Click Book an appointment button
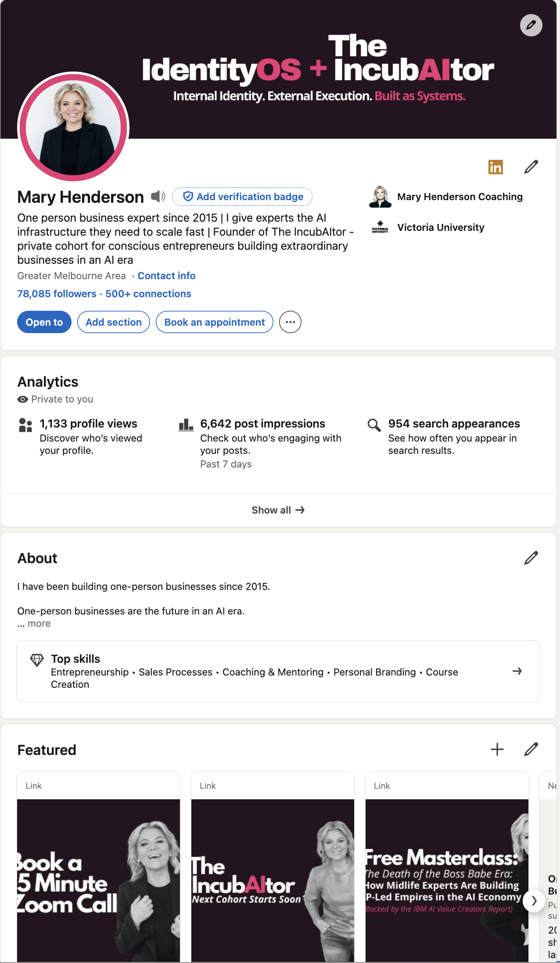Image resolution: width=560 pixels, height=963 pixels. pos(215,322)
